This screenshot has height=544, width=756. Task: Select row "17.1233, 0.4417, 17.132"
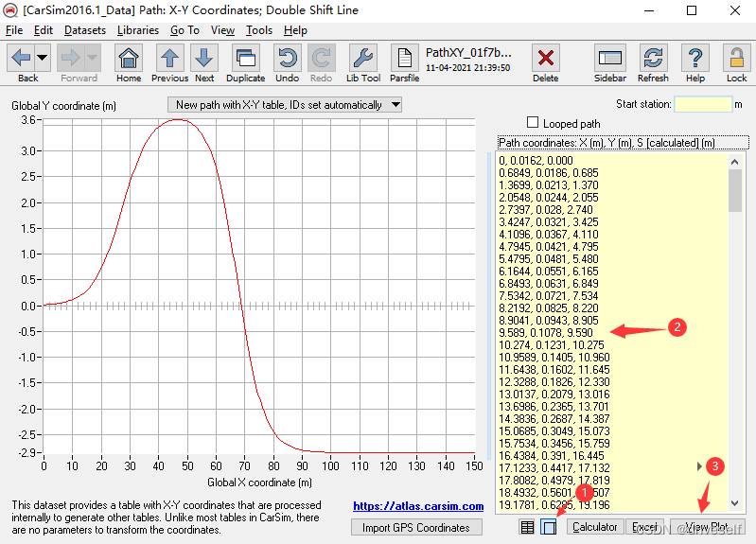(554, 467)
